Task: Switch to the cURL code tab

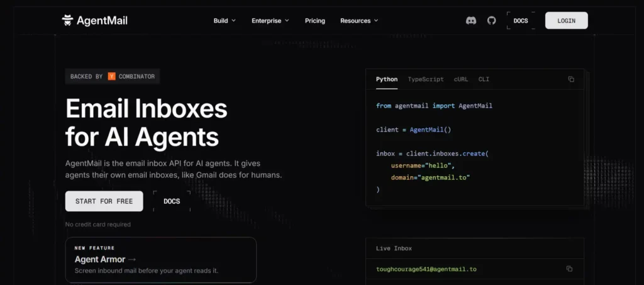Action: tap(461, 79)
